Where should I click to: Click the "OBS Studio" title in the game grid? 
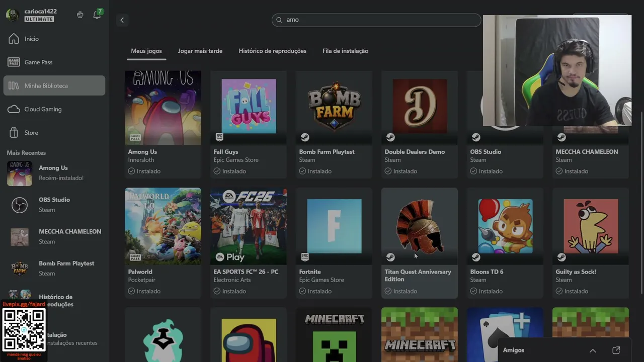[x=486, y=152]
